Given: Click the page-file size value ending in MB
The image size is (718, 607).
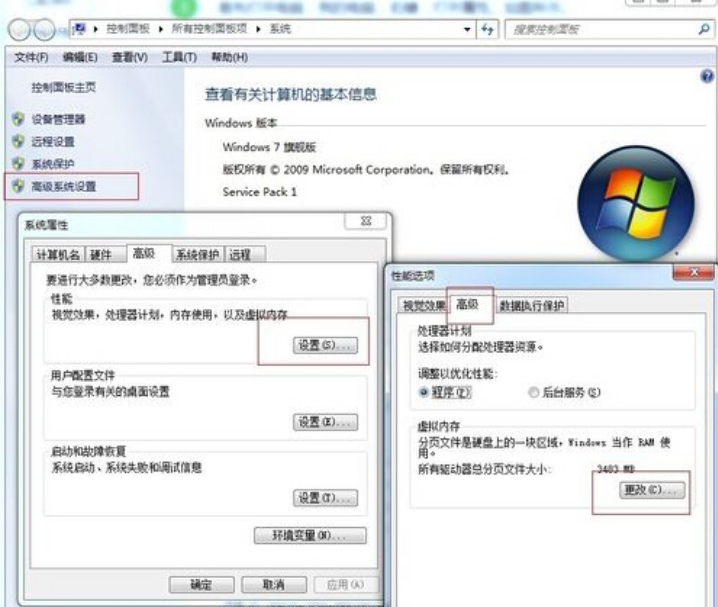Looking at the screenshot, I should (616, 469).
